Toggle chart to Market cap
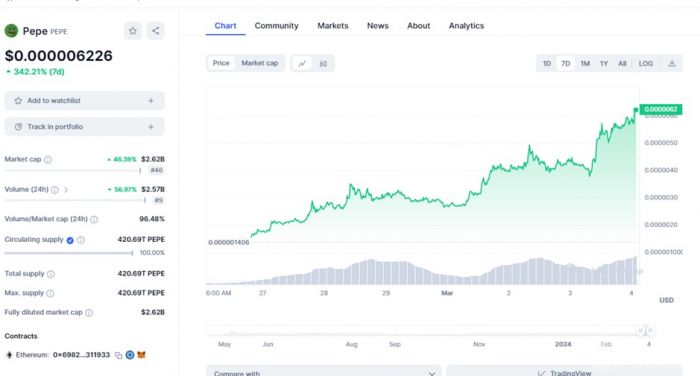Viewport: 700px width, 376px height. point(260,63)
